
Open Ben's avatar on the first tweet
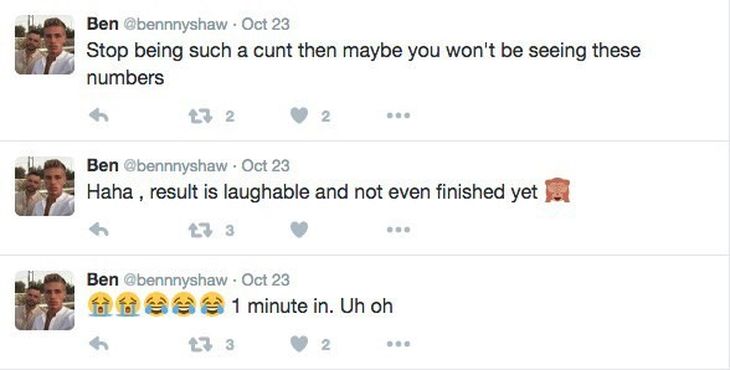tap(45, 45)
